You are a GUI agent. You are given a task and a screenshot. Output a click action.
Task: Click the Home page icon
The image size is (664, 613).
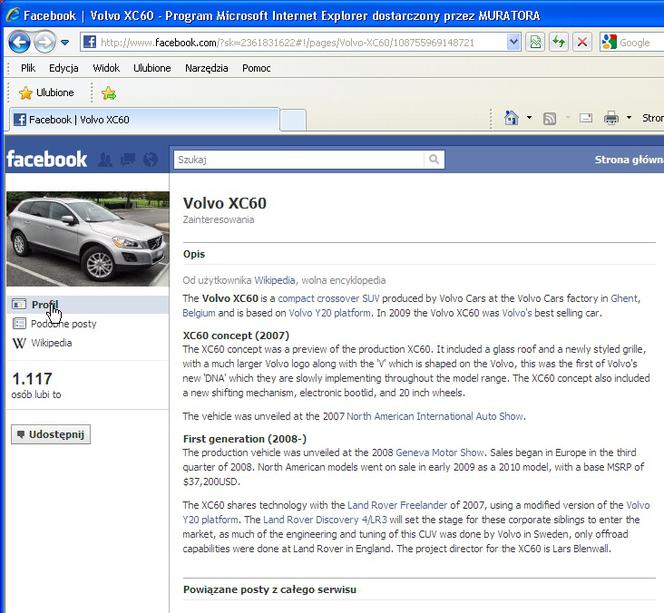click(x=511, y=118)
